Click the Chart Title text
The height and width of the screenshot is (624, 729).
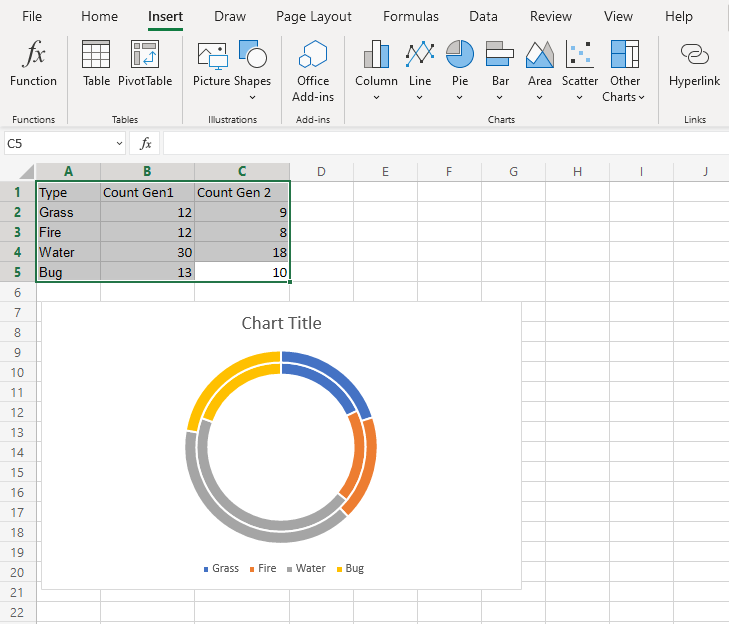[281, 323]
